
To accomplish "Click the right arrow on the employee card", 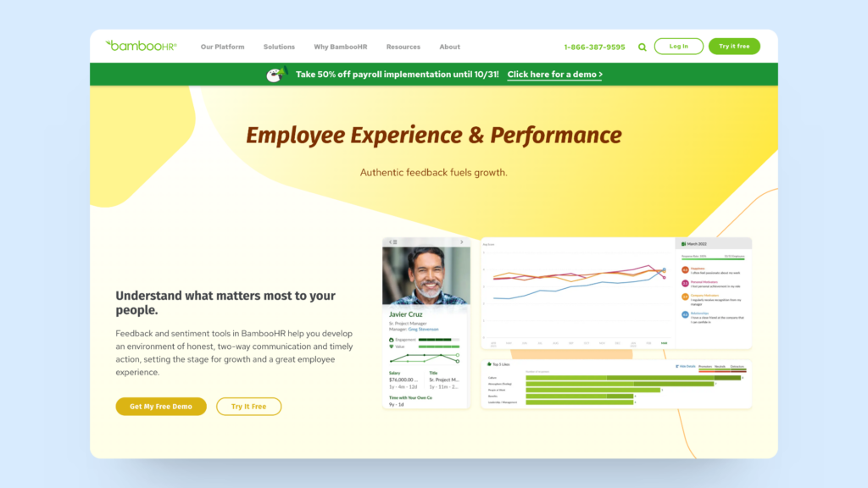I will pyautogui.click(x=461, y=241).
